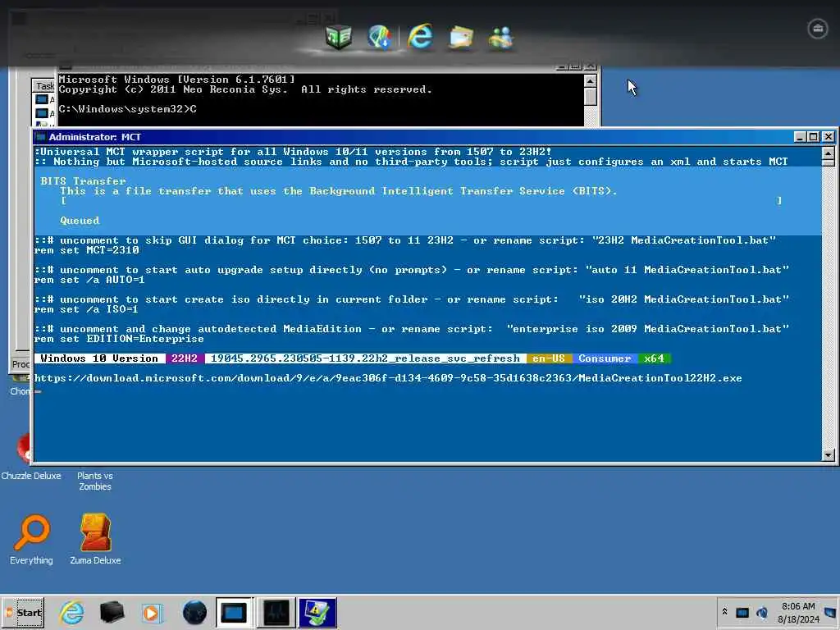Click the 'BITS Transfer' heading
This screenshot has width=840, height=630.
point(83,181)
